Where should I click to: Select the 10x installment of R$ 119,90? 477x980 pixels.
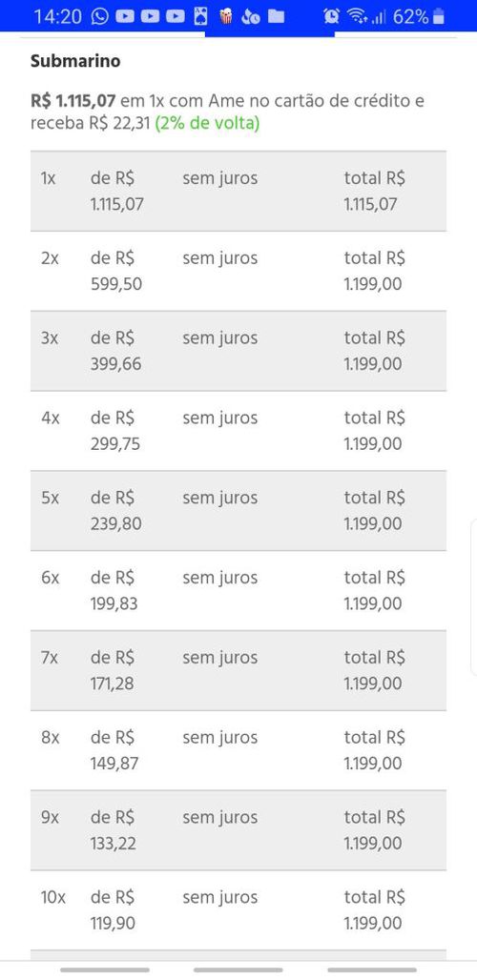[x=238, y=910]
